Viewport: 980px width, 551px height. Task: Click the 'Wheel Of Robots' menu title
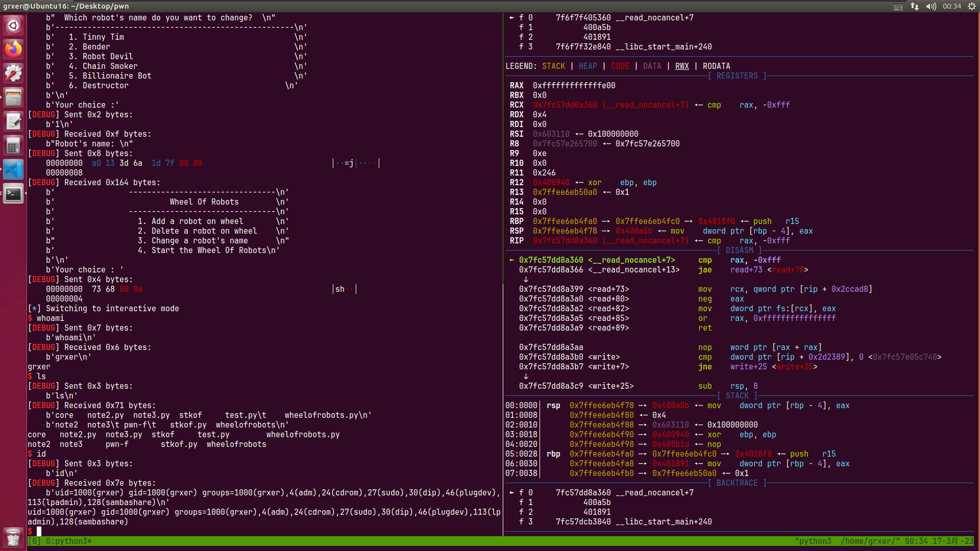click(x=204, y=202)
